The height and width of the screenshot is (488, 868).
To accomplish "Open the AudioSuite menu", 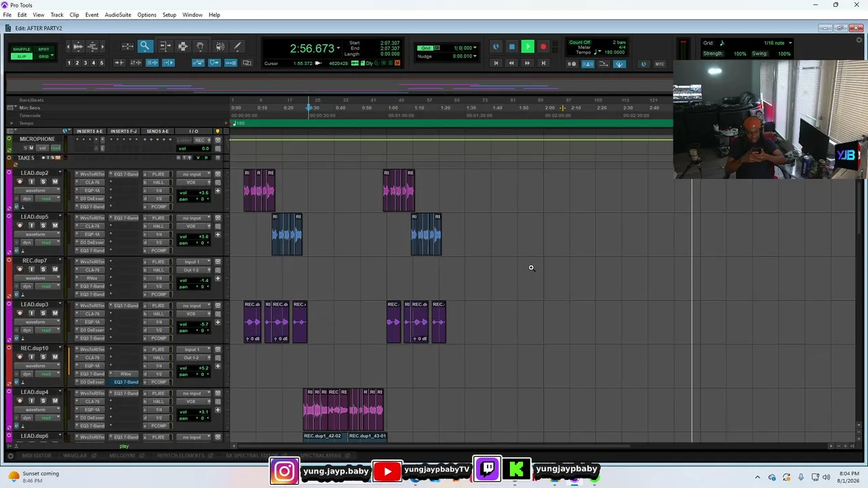I will click(118, 15).
